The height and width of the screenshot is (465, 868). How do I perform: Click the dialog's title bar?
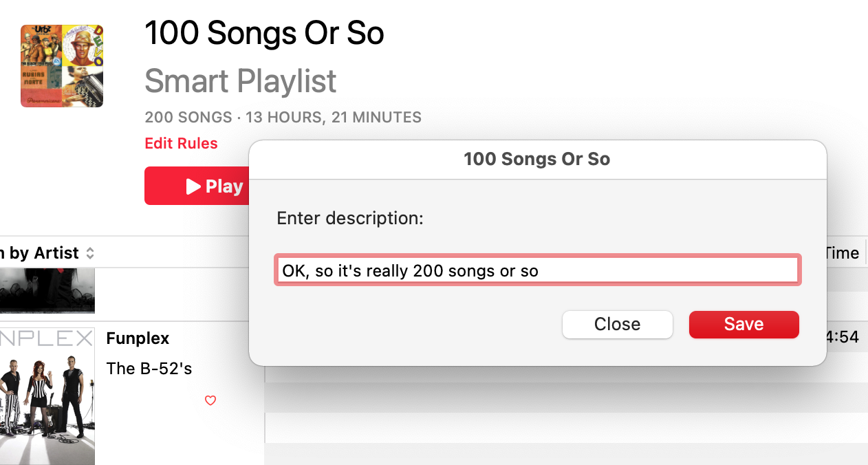click(x=536, y=160)
